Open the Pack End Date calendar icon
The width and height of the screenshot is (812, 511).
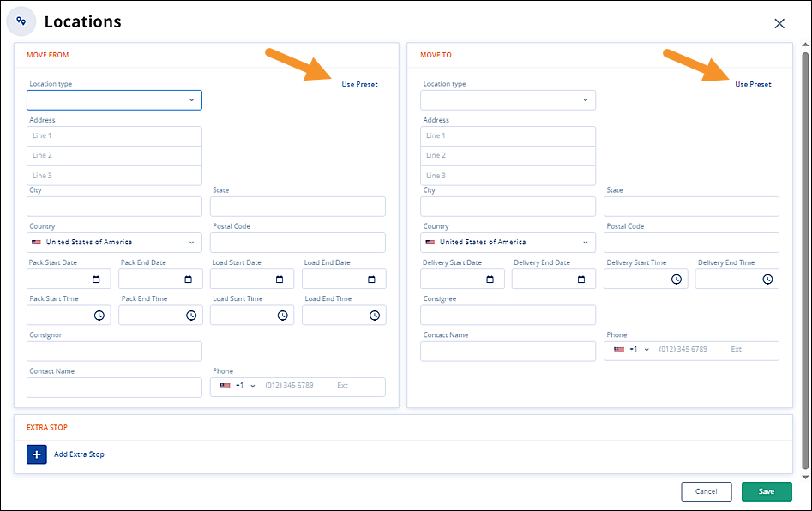click(x=188, y=280)
